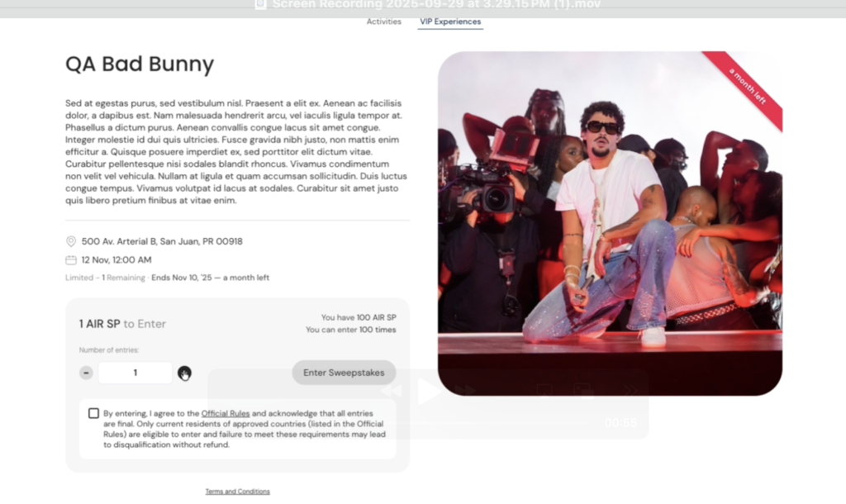Click the file icon in recording title bar
This screenshot has height=504, width=846.
[x=260, y=4]
